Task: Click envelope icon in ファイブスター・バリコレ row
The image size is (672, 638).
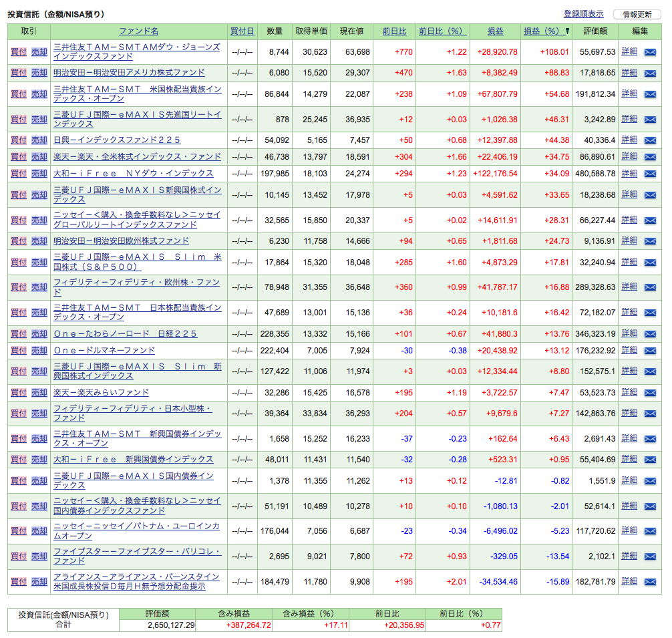Action: (650, 556)
